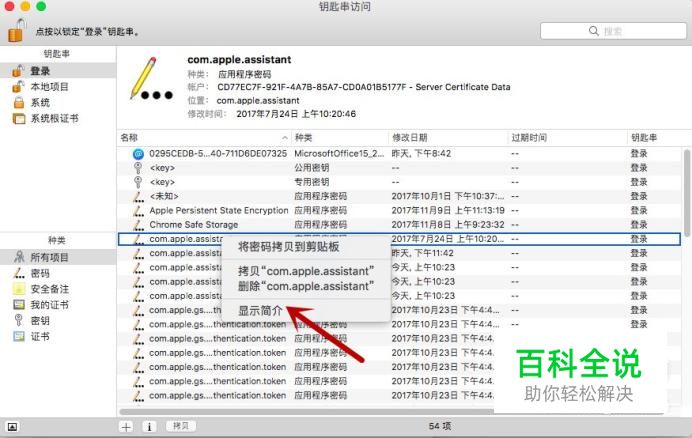Image resolution: width=692 pixels, height=438 pixels.
Task: Choose 删除 "com.apple.assistant" menu entry
Action: [x=306, y=286]
